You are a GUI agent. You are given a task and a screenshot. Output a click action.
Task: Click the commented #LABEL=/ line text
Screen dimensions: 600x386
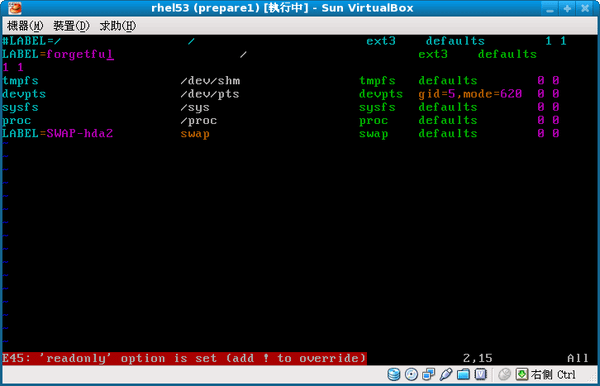pos(31,41)
